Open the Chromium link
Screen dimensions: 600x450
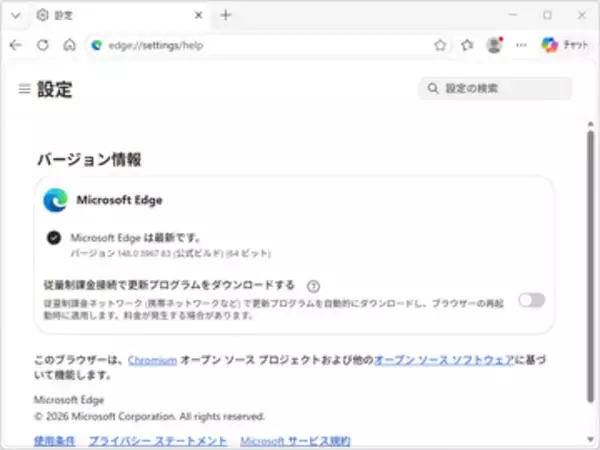tap(152, 360)
